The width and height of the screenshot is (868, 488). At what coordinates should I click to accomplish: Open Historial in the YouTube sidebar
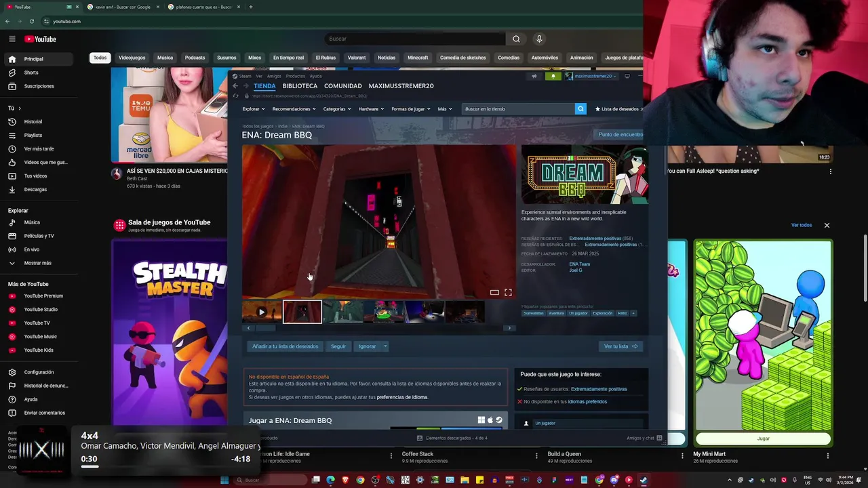pos(38,122)
